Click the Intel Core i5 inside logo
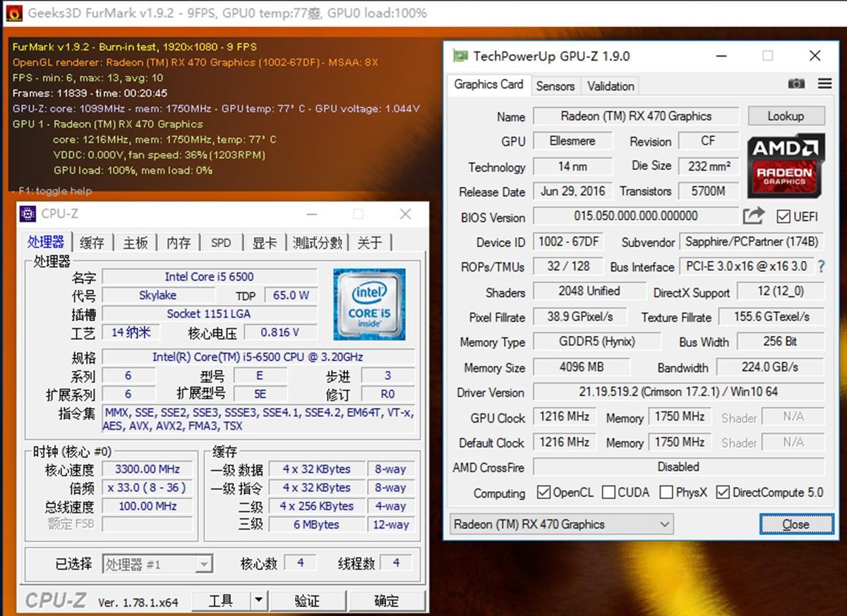Viewport: 847px width, 616px height. (x=369, y=303)
